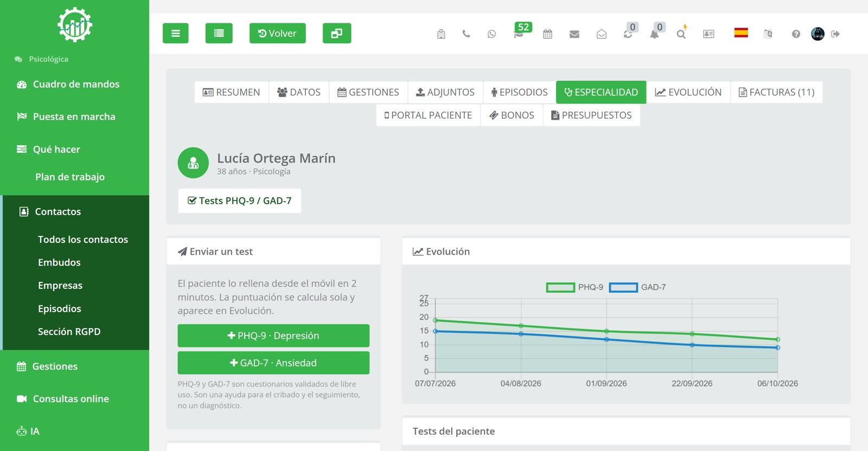This screenshot has width=868, height=451.
Task: Click the phone call icon
Action: 466,34
